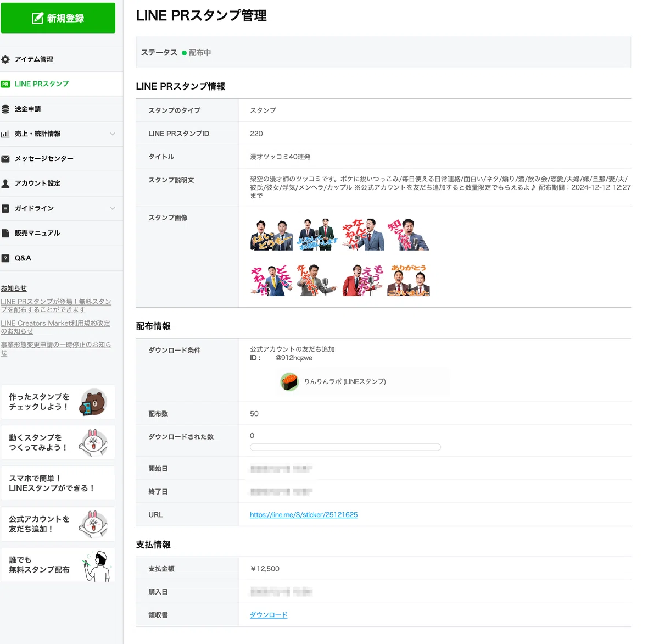The image size is (659, 644).
Task: Click the coin stack icon beside 送金申請
Action: [5, 109]
